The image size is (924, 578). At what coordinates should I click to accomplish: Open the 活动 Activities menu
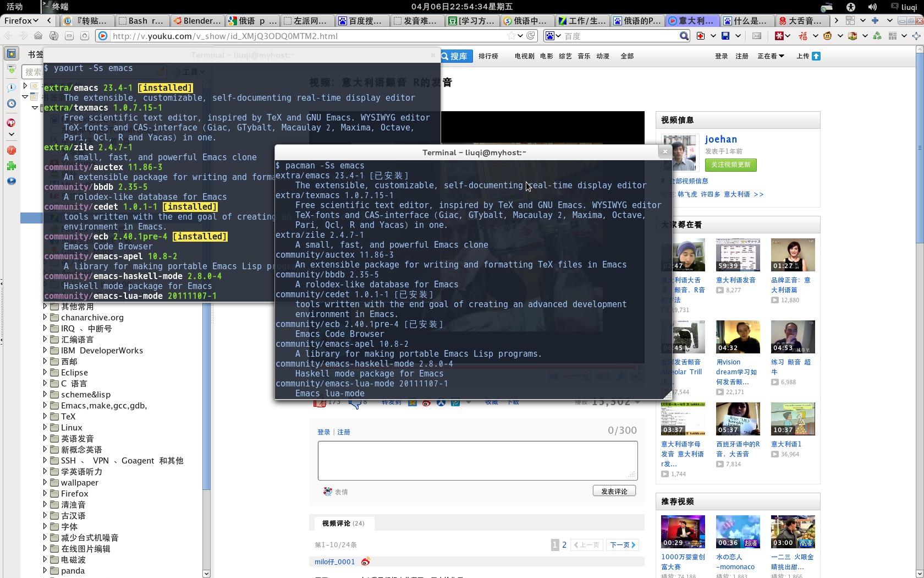tap(15, 7)
